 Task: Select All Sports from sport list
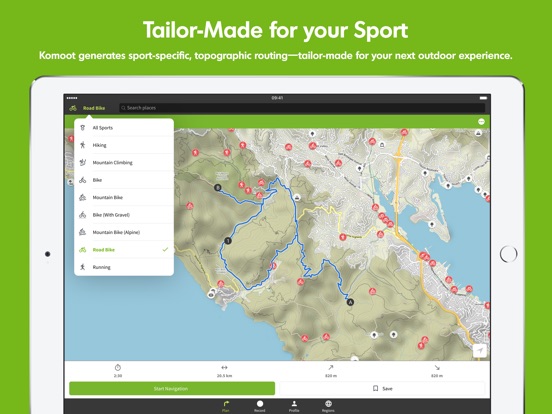124,128
